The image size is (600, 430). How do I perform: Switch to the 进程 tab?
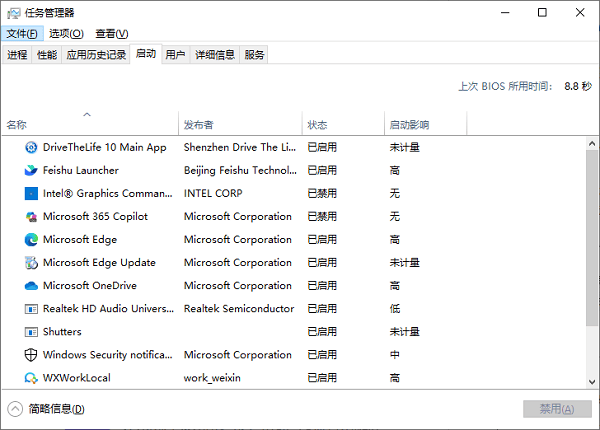17,55
